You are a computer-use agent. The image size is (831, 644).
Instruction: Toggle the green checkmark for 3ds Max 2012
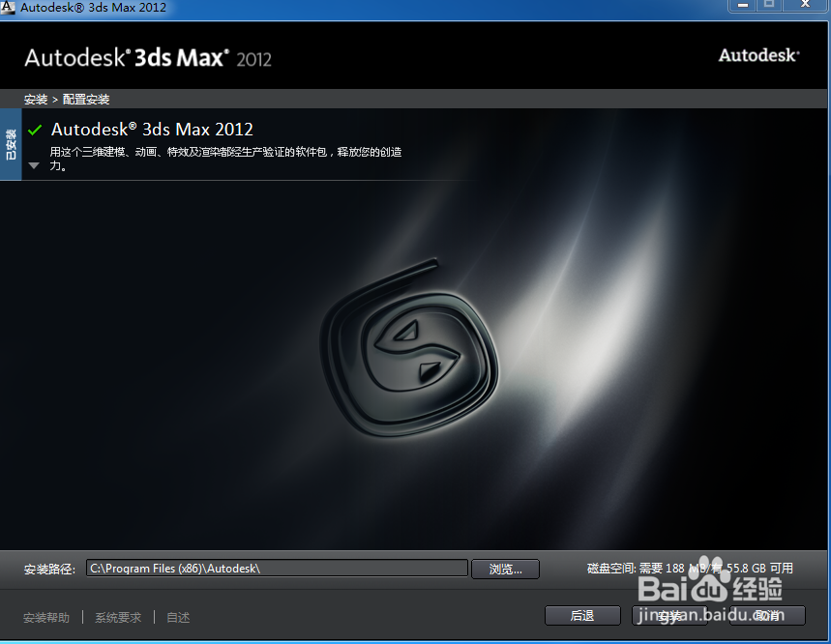[35, 130]
